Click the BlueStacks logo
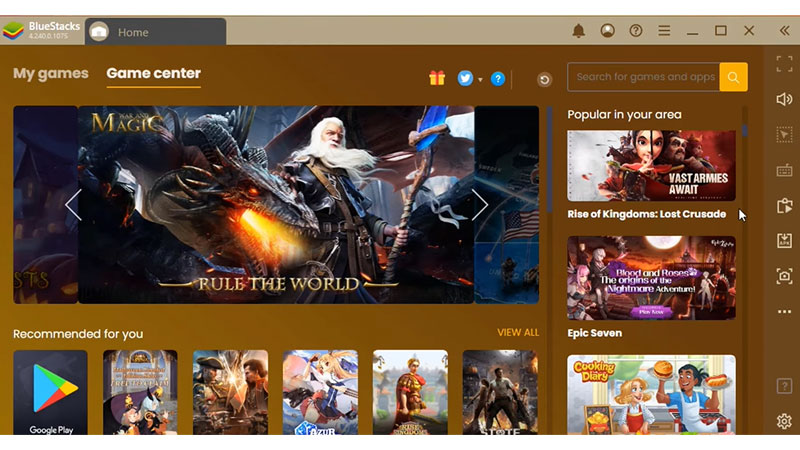The image size is (800, 450). tap(13, 31)
